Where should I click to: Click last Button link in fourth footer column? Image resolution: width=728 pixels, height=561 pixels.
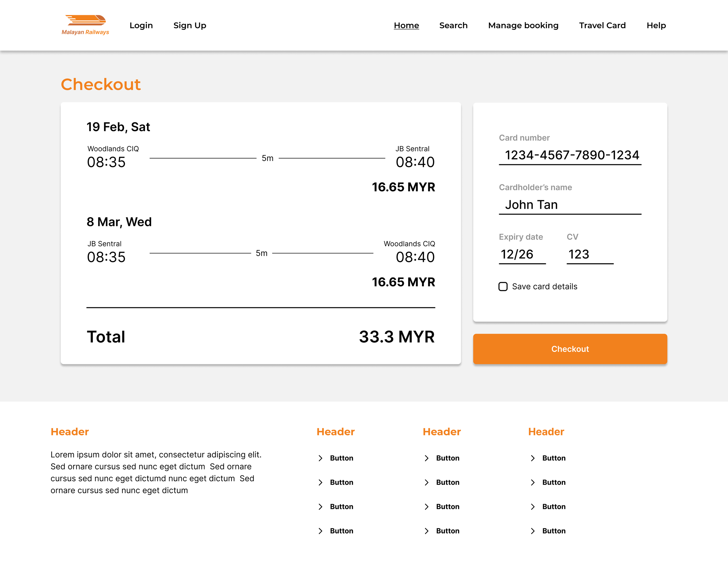553,531
